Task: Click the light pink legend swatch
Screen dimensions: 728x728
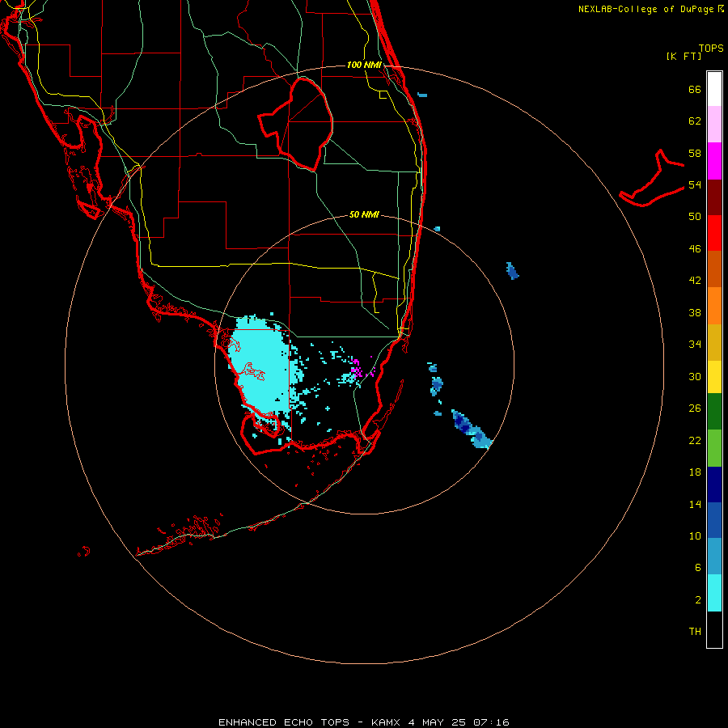Action: pyautogui.click(x=714, y=125)
